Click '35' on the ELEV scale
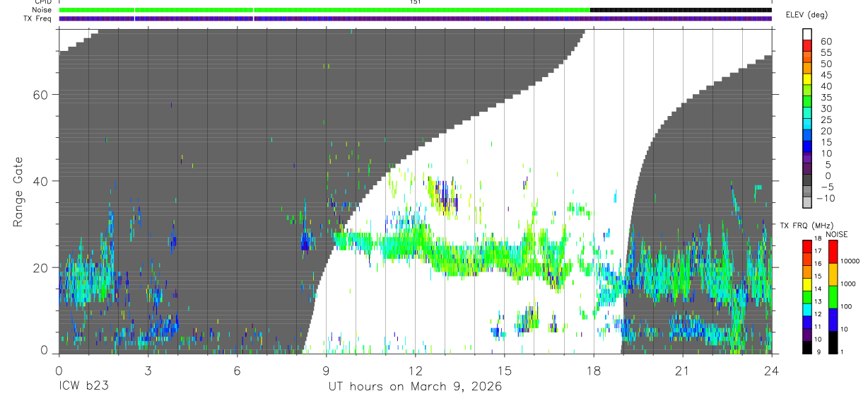The width and height of the screenshot is (868, 401). point(826,98)
